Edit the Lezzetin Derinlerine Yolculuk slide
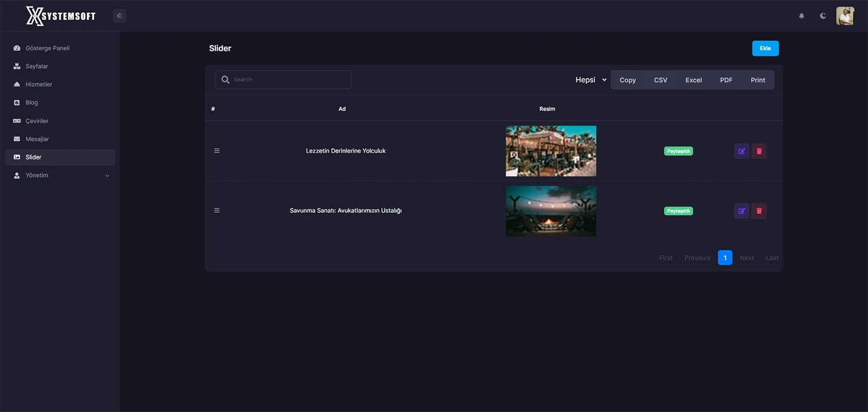This screenshot has width=868, height=412. click(741, 152)
